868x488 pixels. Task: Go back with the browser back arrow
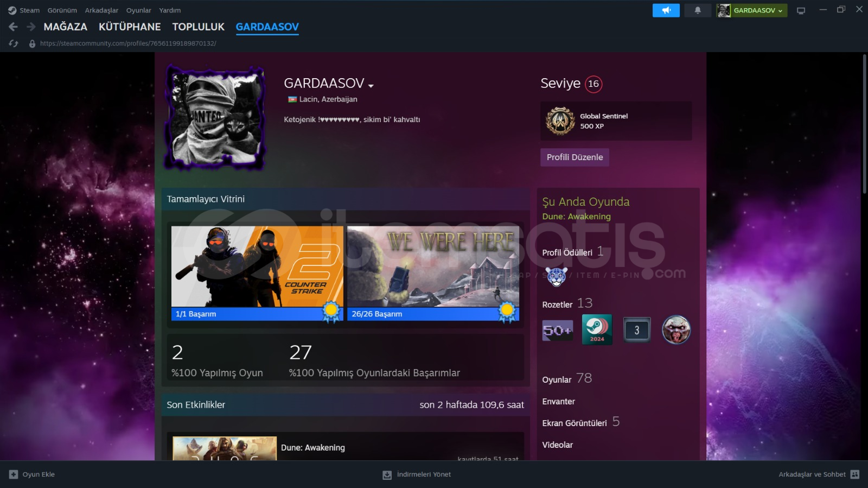(x=14, y=27)
